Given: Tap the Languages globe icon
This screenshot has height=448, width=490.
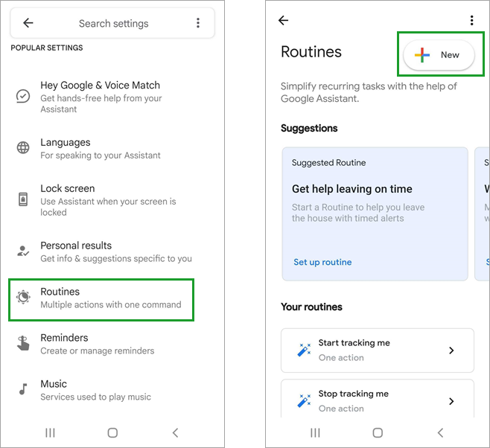Looking at the screenshot, I should point(23,147).
